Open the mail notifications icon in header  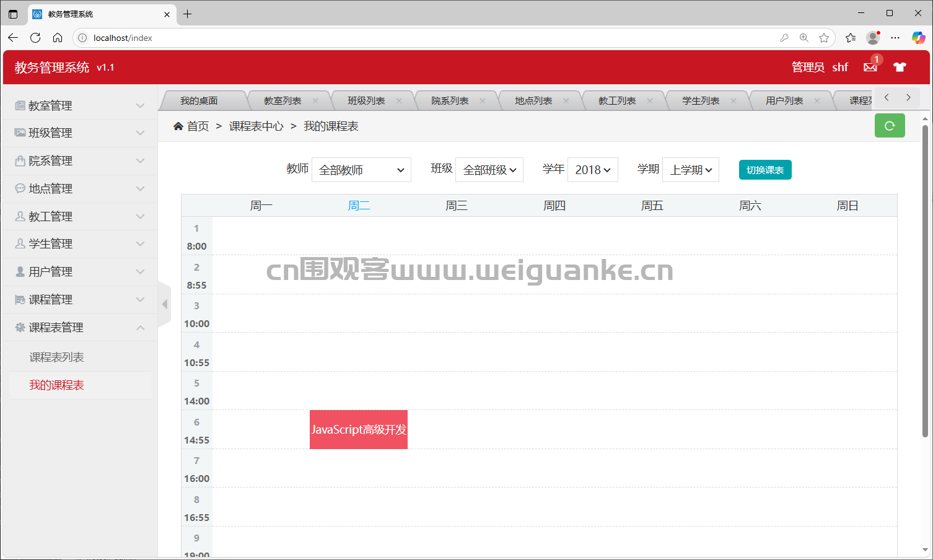point(870,67)
